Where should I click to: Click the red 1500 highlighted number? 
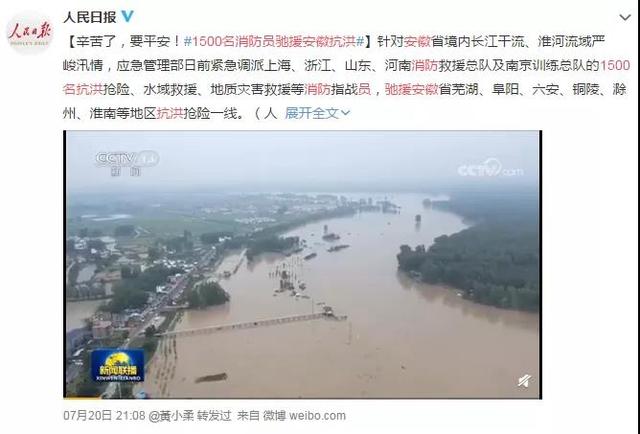click(x=615, y=65)
